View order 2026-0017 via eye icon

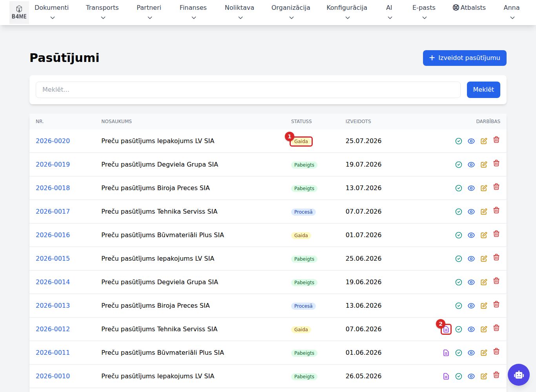point(471,212)
